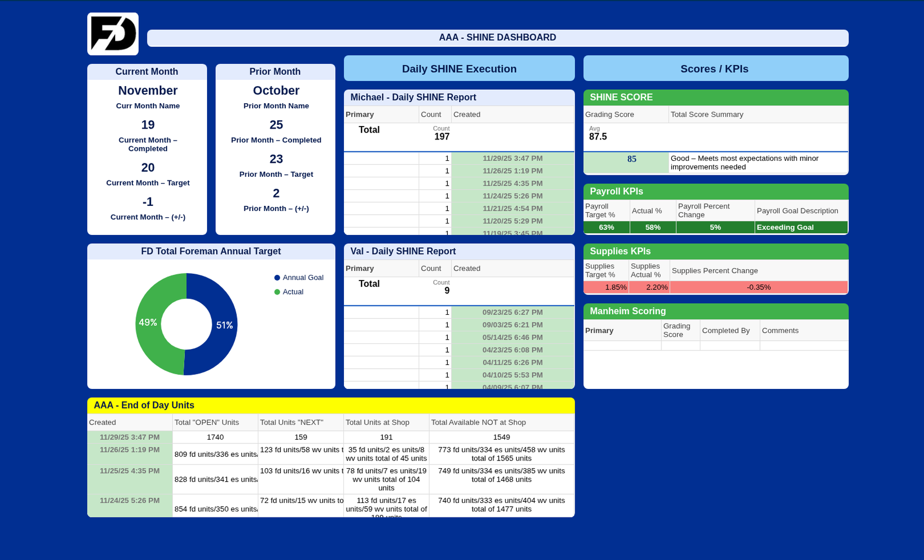This screenshot has width=924, height=560.
Task: Click the Total Units at Shop column header
Action: click(377, 423)
